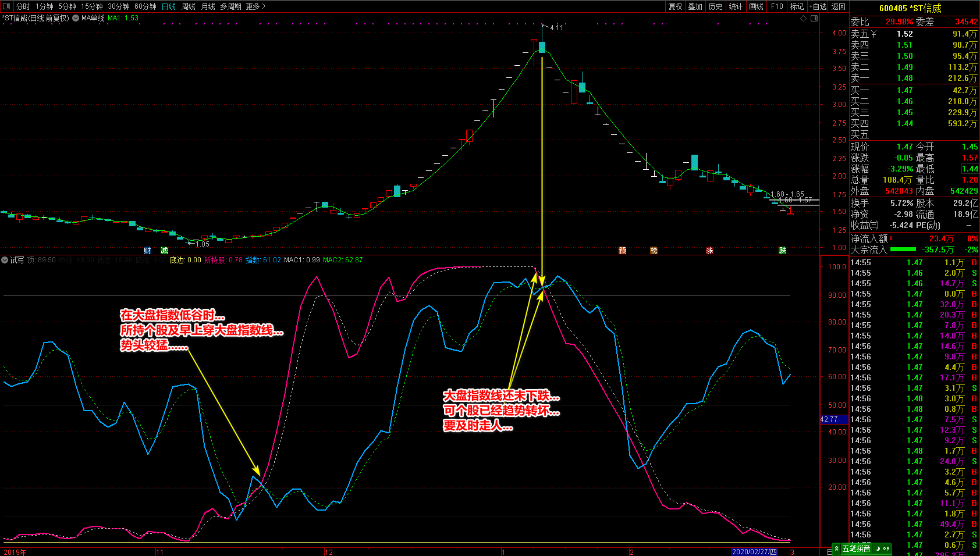Open the 试写 indicator settings dot icon
The height and width of the screenshot is (556, 980).
pyautogui.click(x=5, y=260)
